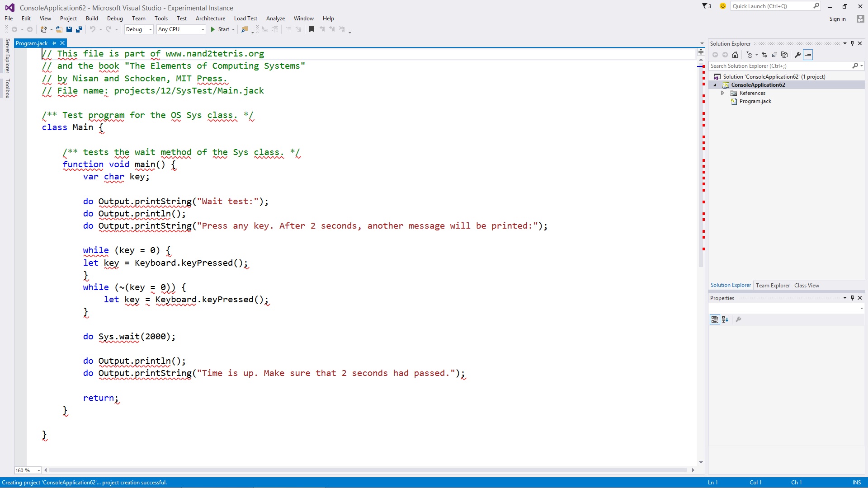
Task: Click the Sign in link
Action: point(837,19)
